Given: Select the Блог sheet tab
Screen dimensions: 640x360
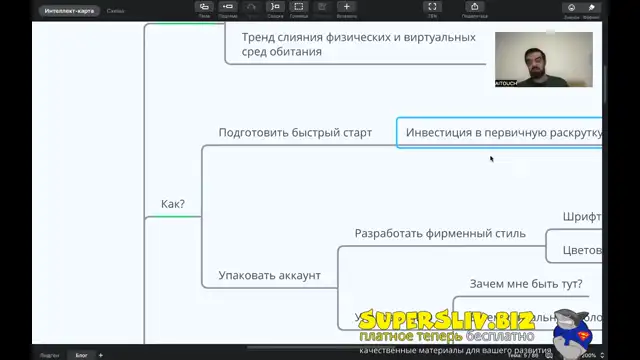Looking at the screenshot, I should point(81,355).
